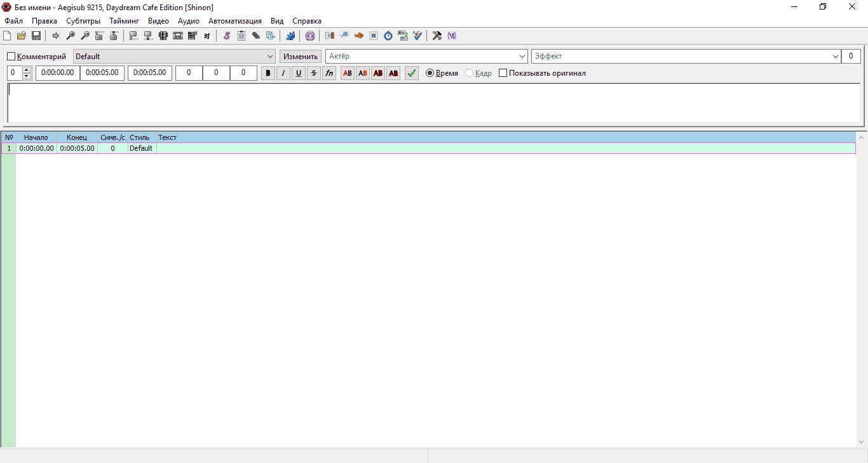Open the Субтитры menu
Image resolution: width=868 pixels, height=463 pixels.
(83, 21)
